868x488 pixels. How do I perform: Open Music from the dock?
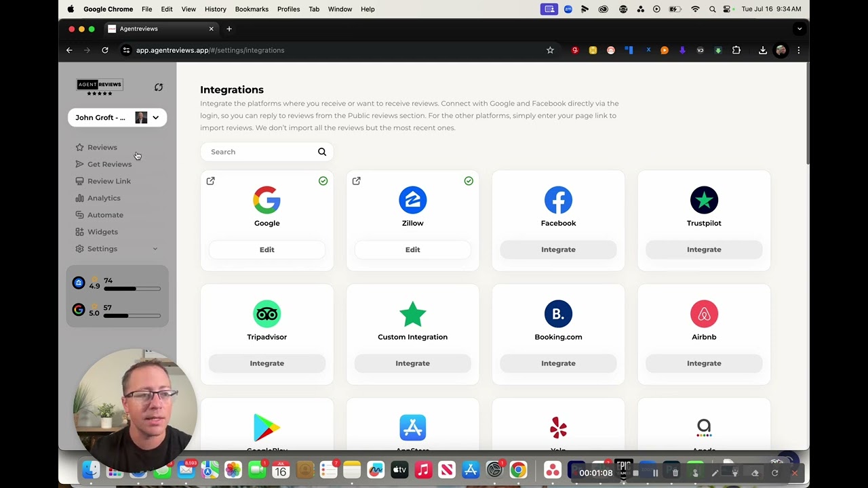pyautogui.click(x=423, y=470)
